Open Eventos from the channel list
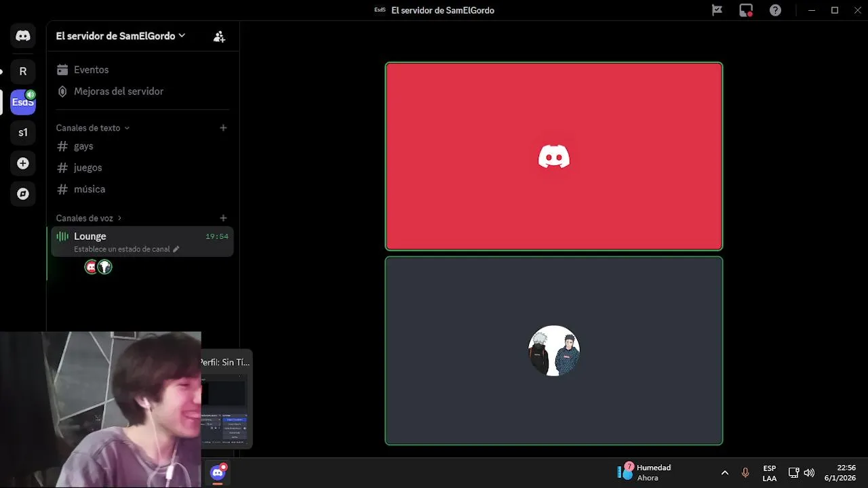868x488 pixels. pyautogui.click(x=142, y=70)
